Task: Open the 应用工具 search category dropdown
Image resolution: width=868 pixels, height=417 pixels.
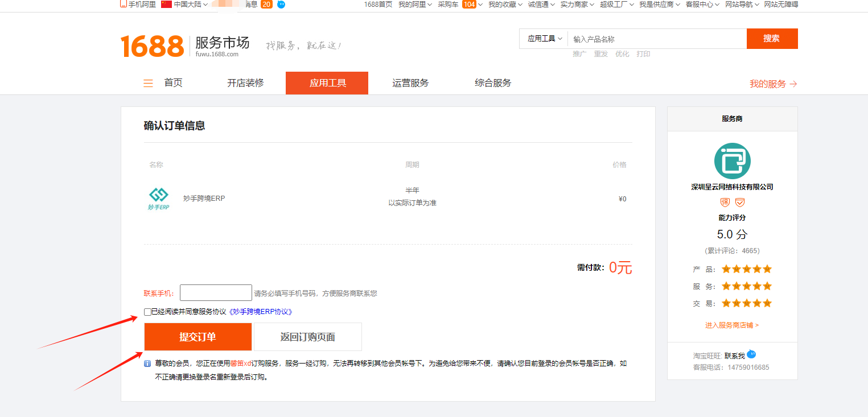Action: [x=545, y=39]
